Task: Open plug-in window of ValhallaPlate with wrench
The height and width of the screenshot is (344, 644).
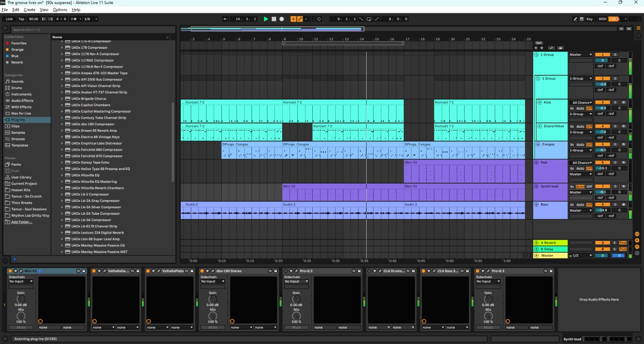Action: (159, 271)
